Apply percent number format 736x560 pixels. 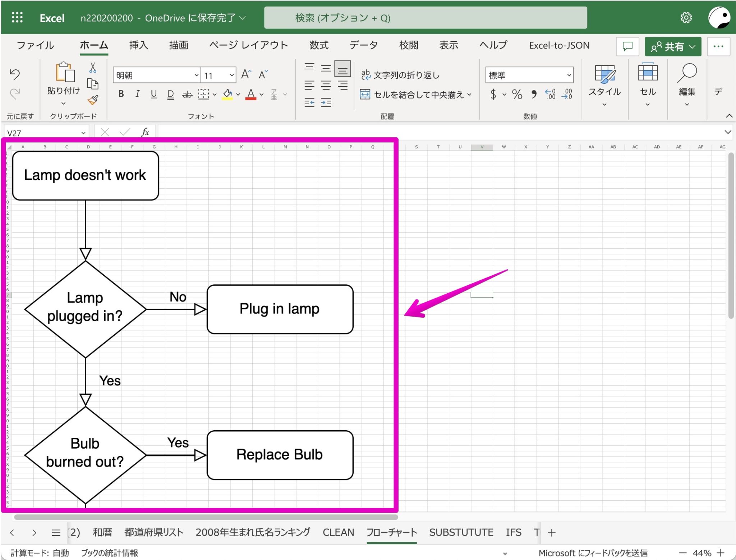[516, 94]
